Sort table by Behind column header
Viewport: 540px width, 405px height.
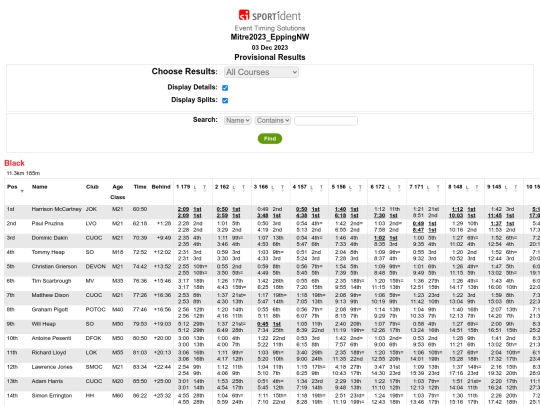coord(161,187)
